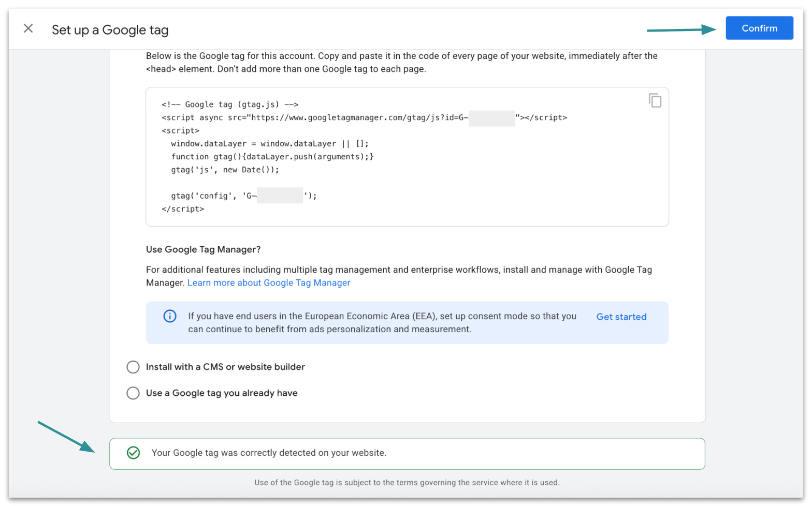Image resolution: width=812 pixels, height=506 pixels.
Task: Open Learn more about Google Tag Manager link
Action: [x=269, y=283]
